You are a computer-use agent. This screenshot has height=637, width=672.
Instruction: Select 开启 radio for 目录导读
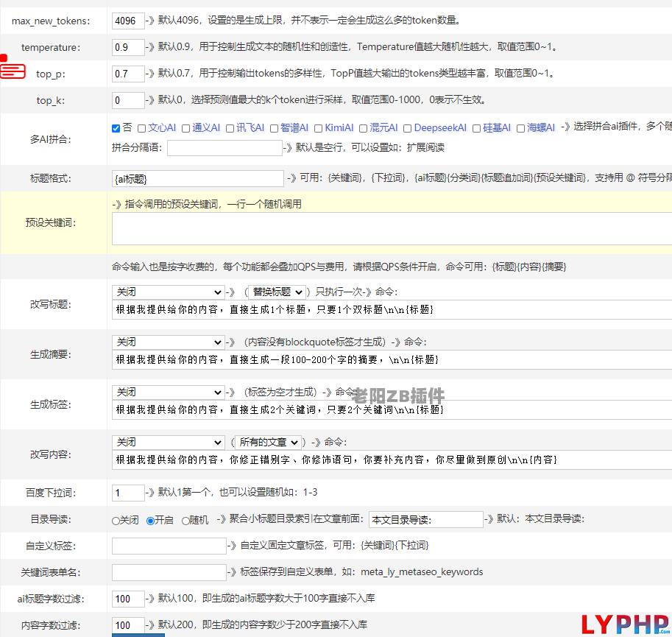pyautogui.click(x=150, y=521)
